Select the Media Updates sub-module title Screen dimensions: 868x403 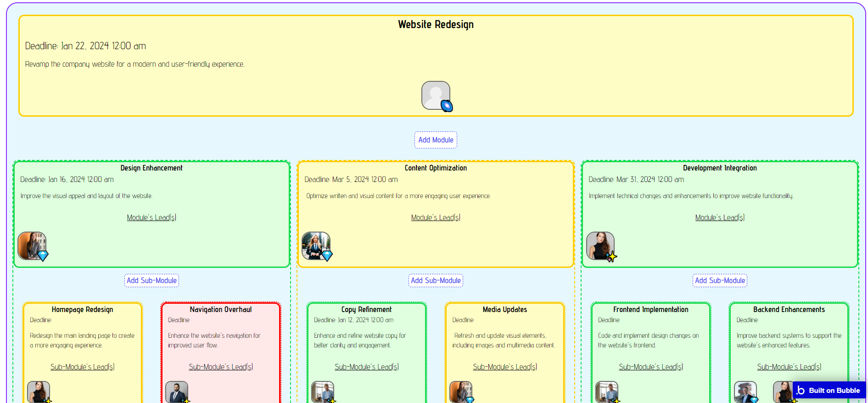click(x=505, y=310)
